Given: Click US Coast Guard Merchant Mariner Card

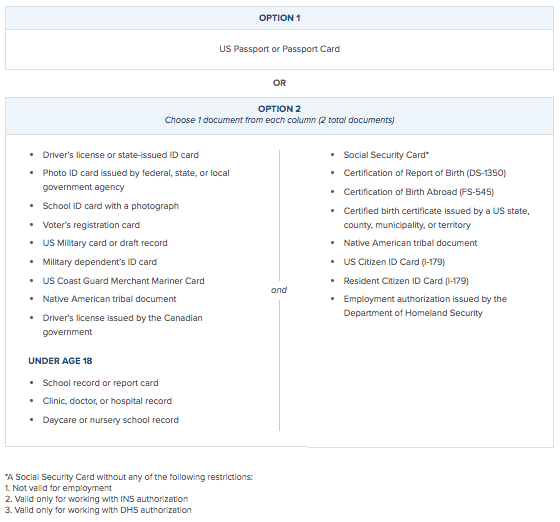Looking at the screenshot, I should click(124, 281).
